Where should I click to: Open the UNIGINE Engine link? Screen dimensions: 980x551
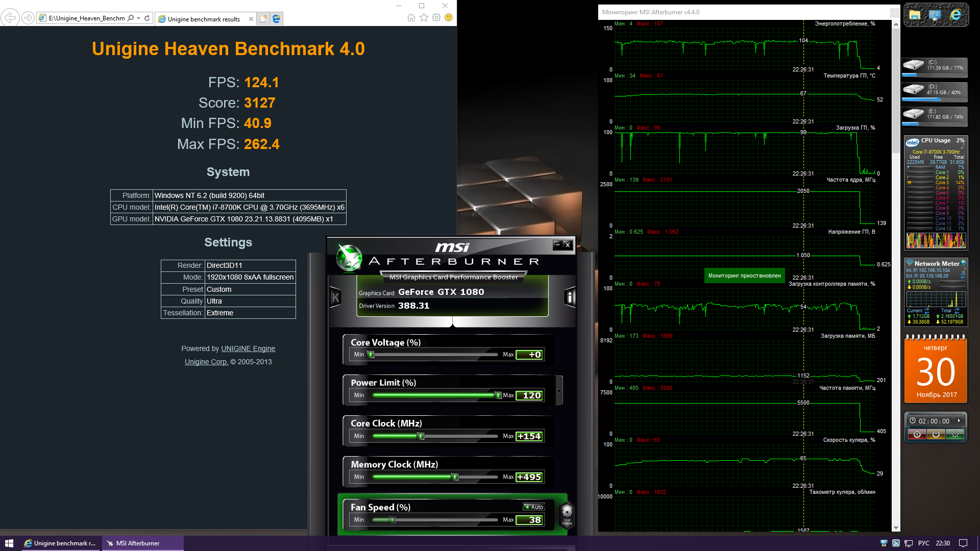pyautogui.click(x=248, y=348)
